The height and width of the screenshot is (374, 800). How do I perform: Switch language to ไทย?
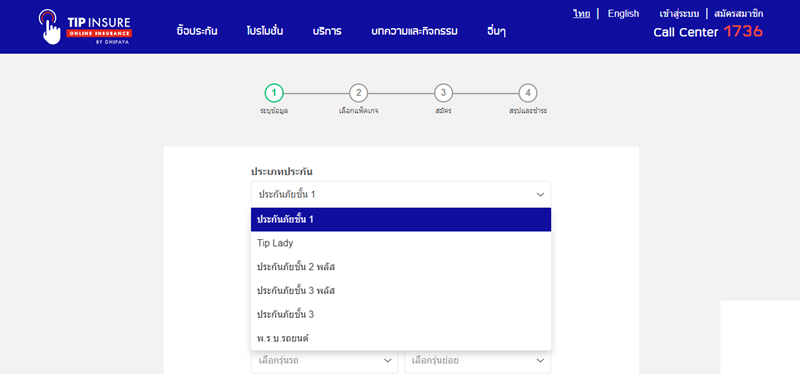coord(581,14)
